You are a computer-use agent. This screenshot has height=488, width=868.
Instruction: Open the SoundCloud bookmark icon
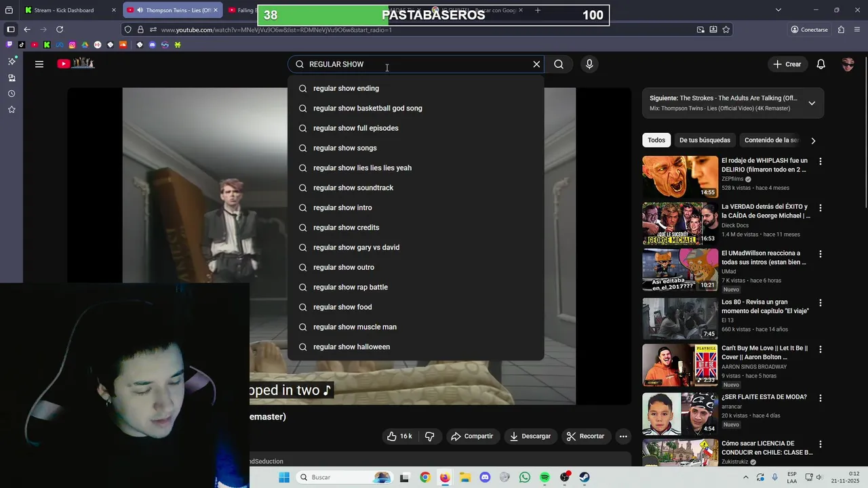[x=123, y=45]
